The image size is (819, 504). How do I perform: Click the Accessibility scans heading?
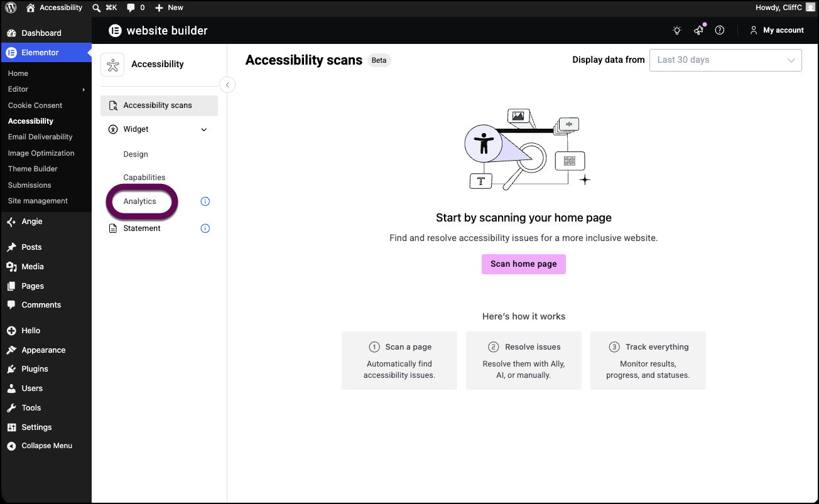tap(304, 60)
